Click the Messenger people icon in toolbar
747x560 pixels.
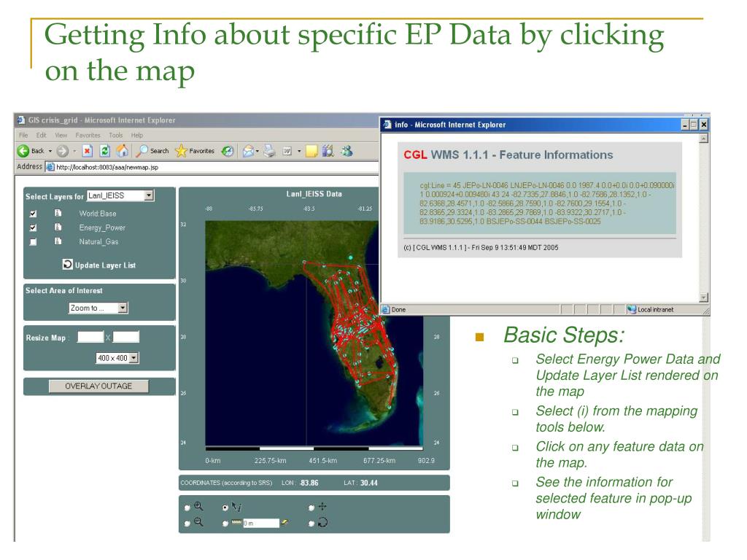(347, 151)
